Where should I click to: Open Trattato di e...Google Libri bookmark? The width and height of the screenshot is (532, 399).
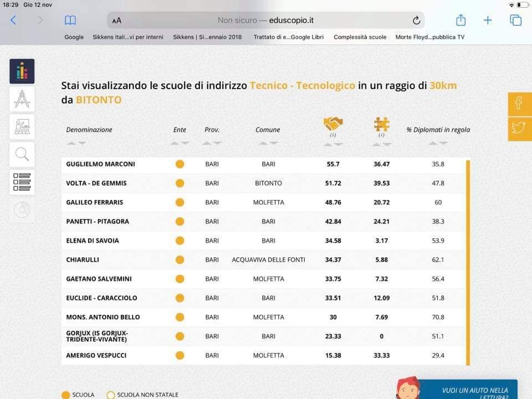tap(288, 37)
